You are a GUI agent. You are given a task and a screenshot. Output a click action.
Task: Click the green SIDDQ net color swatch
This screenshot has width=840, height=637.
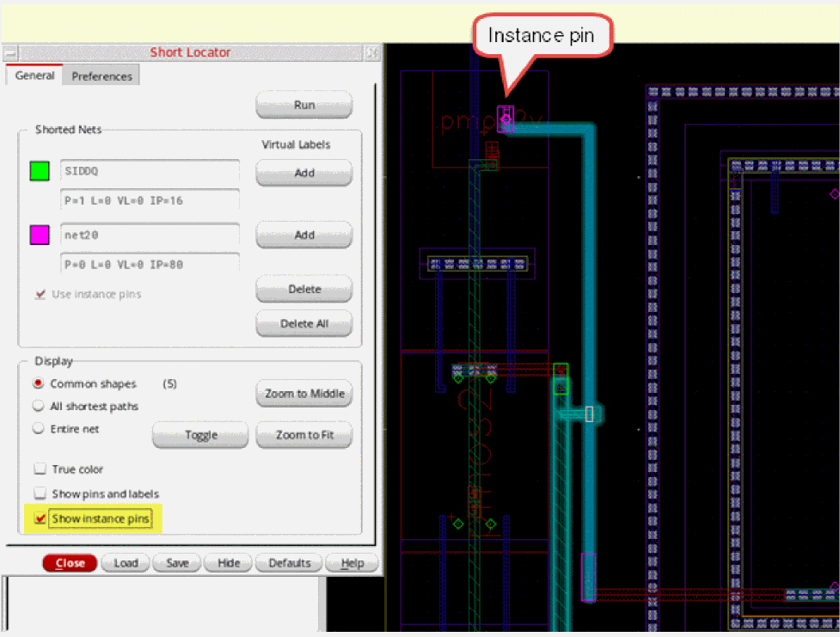(40, 171)
